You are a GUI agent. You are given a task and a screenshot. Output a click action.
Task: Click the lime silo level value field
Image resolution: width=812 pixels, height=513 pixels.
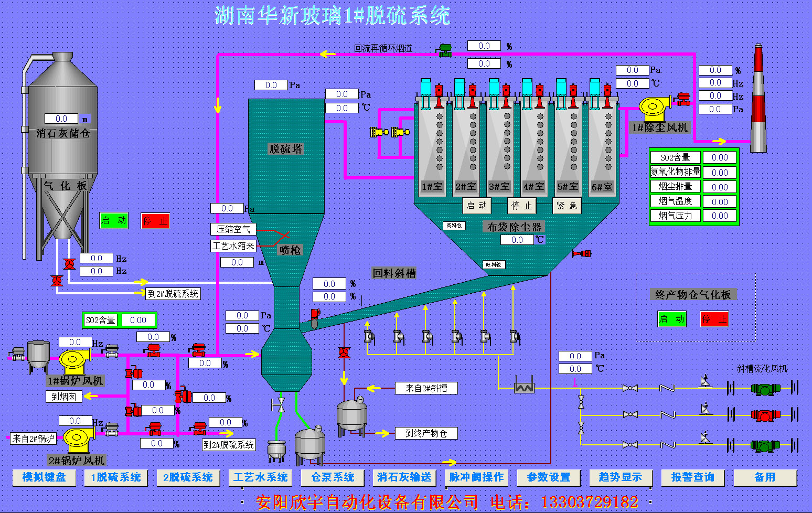[x=61, y=119]
